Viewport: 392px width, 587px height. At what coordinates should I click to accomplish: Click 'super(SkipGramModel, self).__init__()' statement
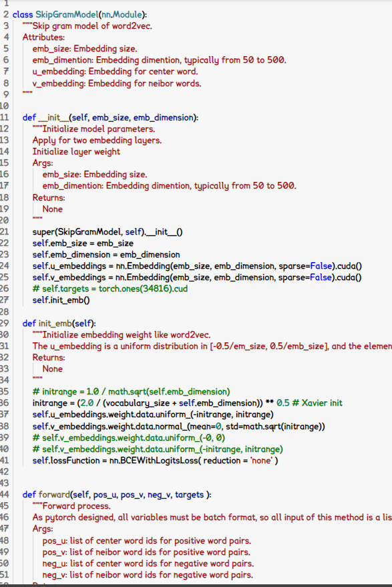[x=108, y=232]
